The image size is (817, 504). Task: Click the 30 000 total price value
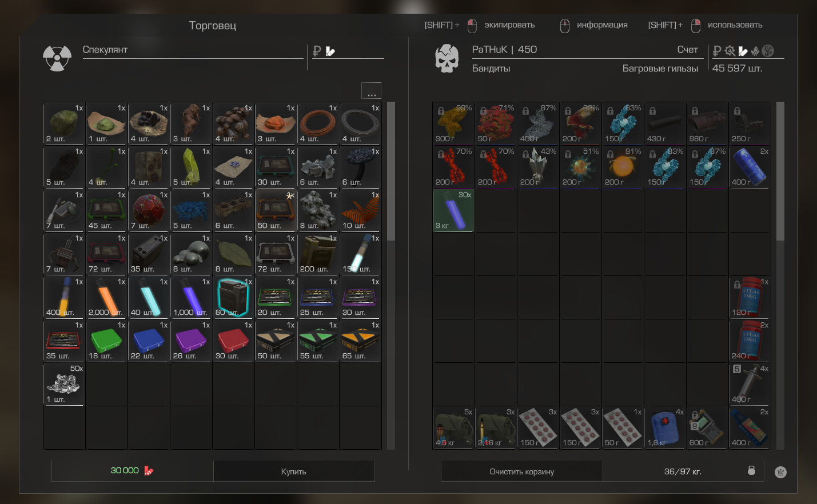pos(125,470)
